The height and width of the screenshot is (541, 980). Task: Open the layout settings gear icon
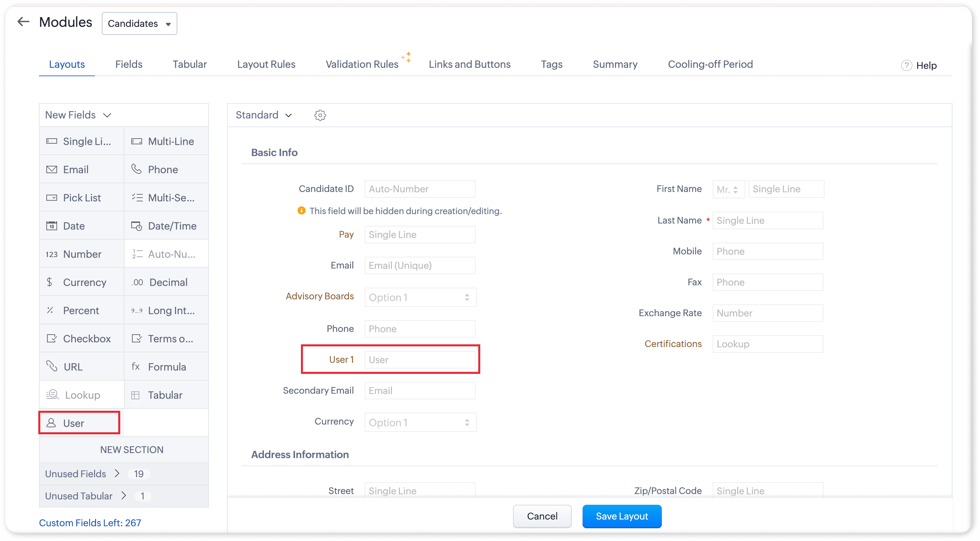[320, 115]
